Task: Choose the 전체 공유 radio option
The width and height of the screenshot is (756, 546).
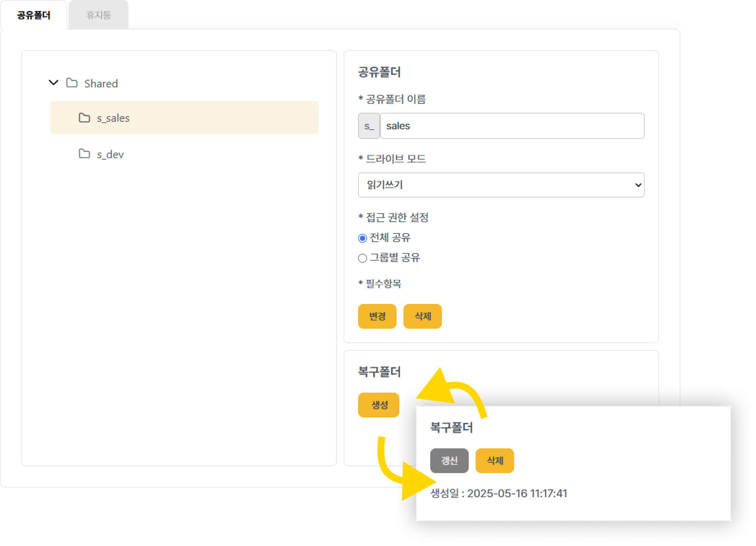Action: click(363, 238)
